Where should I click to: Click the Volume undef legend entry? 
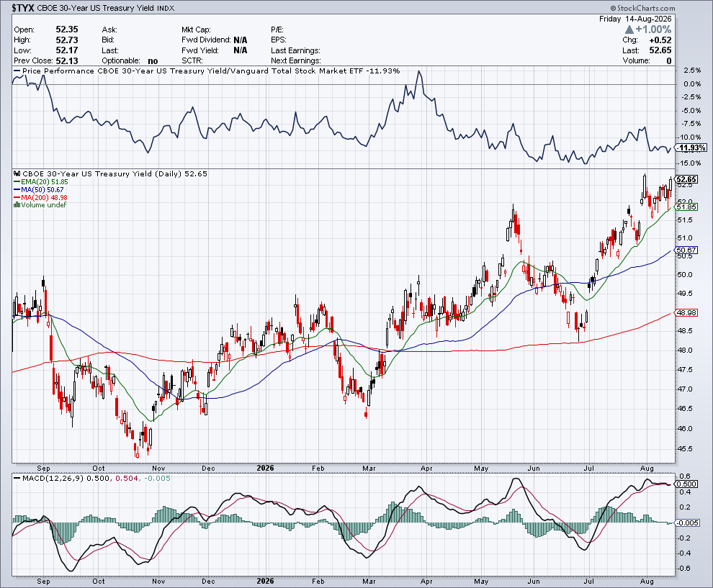[44, 205]
